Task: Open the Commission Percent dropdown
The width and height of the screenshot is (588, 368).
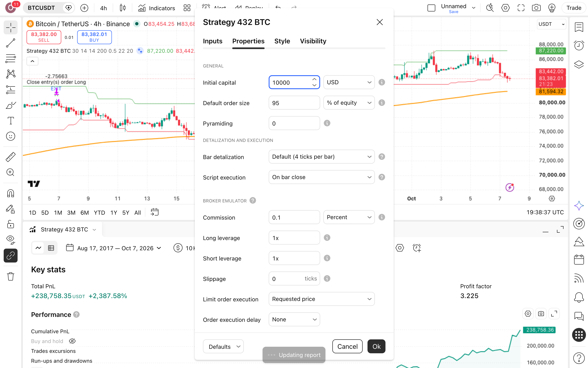Action: tap(349, 217)
